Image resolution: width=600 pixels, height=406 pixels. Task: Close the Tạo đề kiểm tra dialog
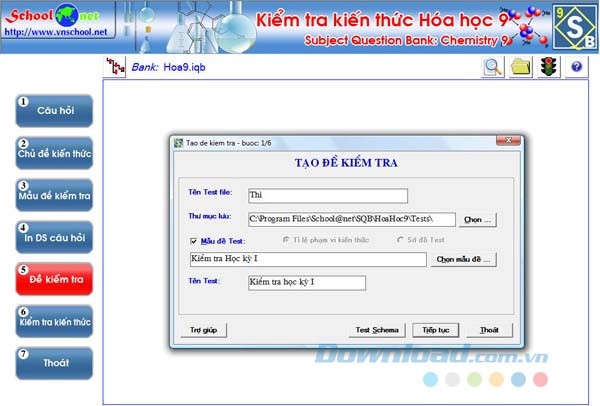508,141
